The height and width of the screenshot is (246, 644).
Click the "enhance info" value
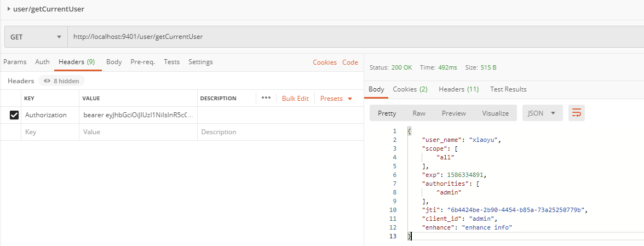[487, 227]
